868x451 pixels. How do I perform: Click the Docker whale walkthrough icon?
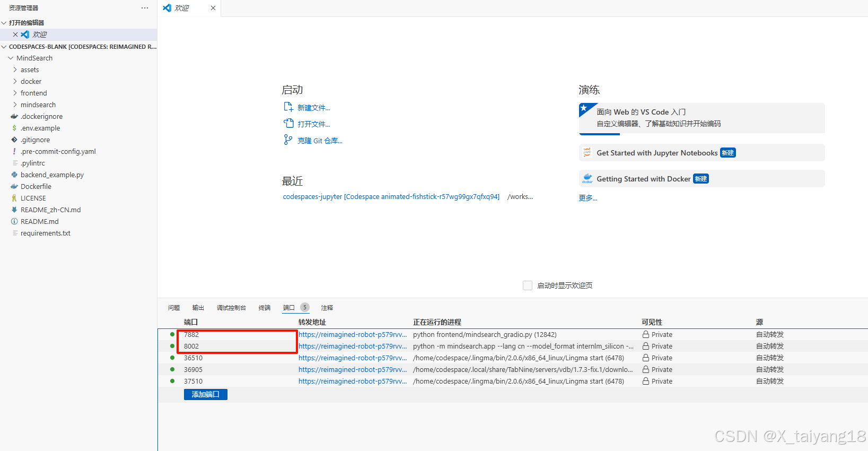[x=587, y=178]
